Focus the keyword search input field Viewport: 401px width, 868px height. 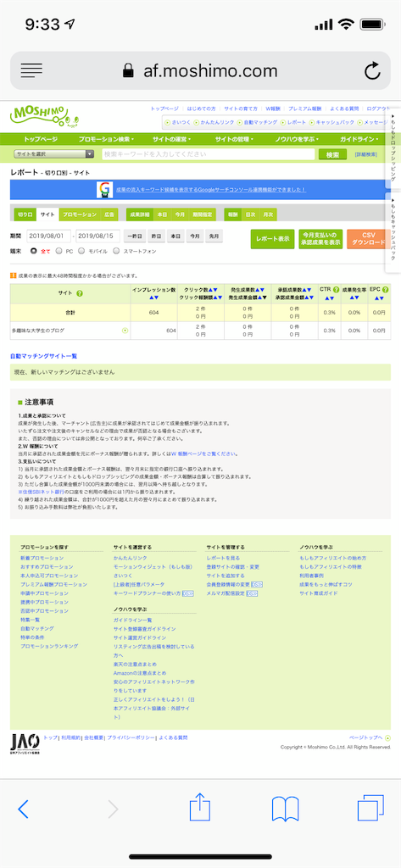click(x=209, y=154)
